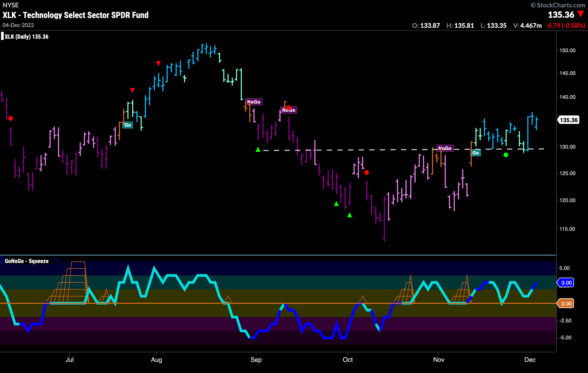
Task: Click the 125.00 price axis label
Action: click(x=567, y=173)
